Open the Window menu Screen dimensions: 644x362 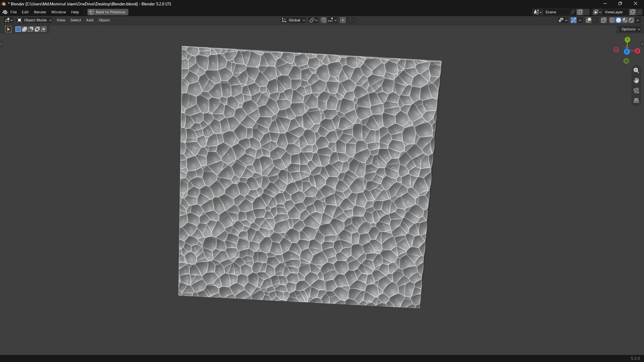click(58, 12)
